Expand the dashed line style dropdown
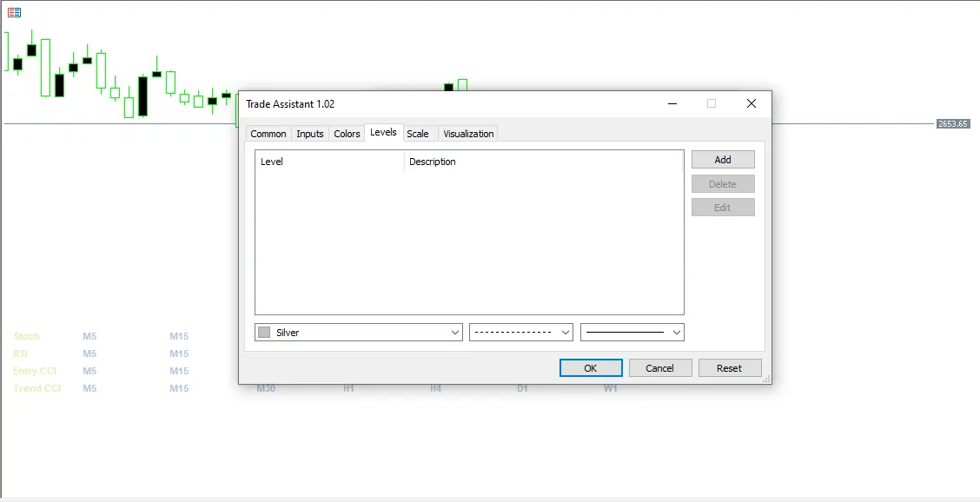 521,333
